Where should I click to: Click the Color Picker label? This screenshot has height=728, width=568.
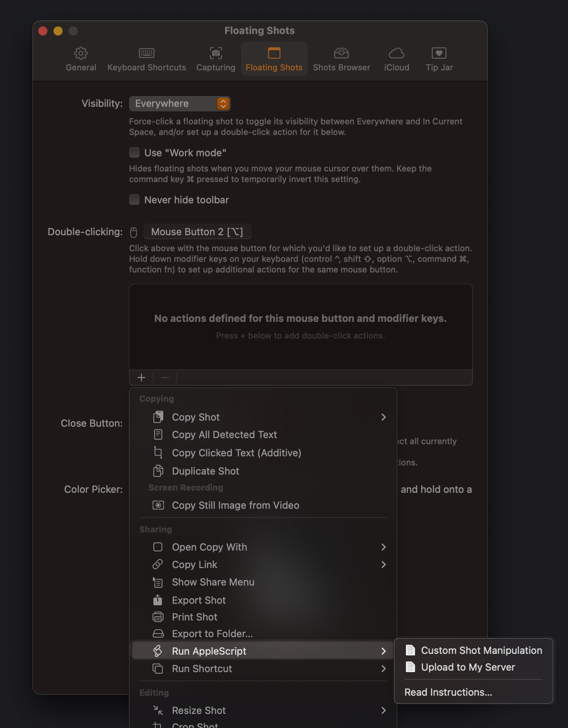pyautogui.click(x=93, y=489)
